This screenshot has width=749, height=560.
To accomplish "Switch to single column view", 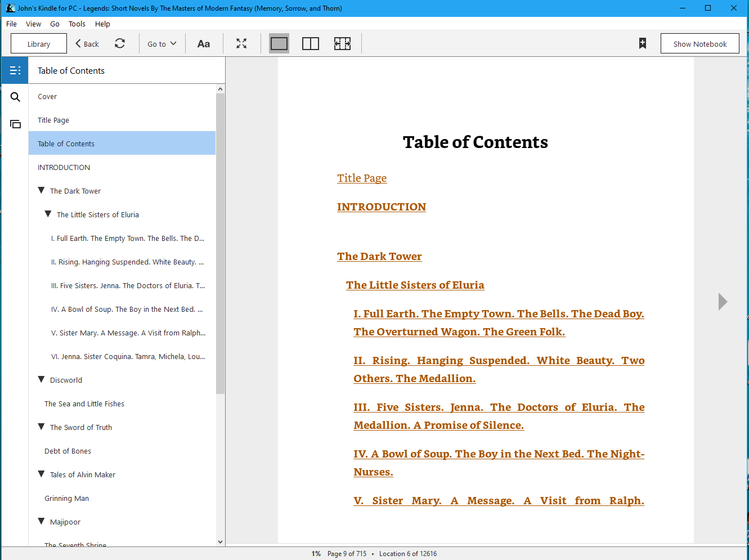I will [279, 43].
